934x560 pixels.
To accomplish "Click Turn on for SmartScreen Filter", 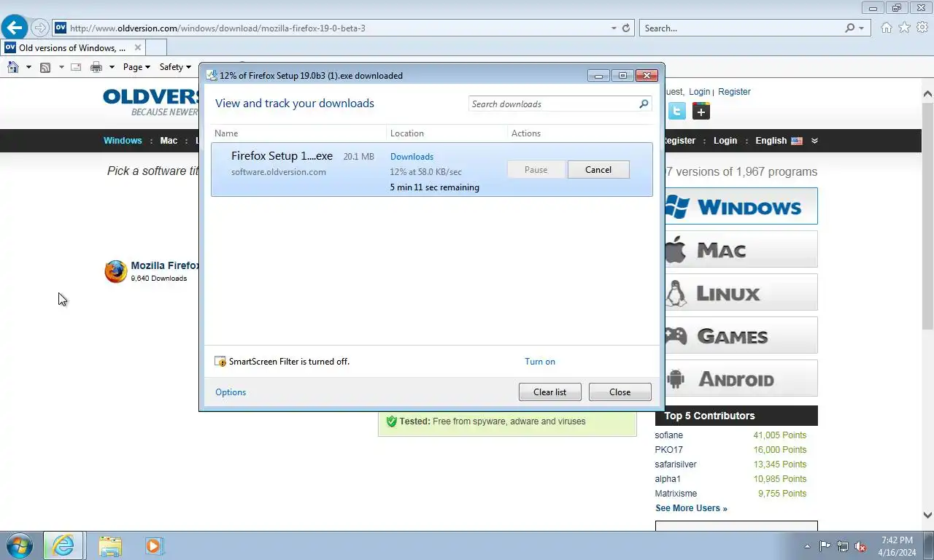I will pos(540,362).
